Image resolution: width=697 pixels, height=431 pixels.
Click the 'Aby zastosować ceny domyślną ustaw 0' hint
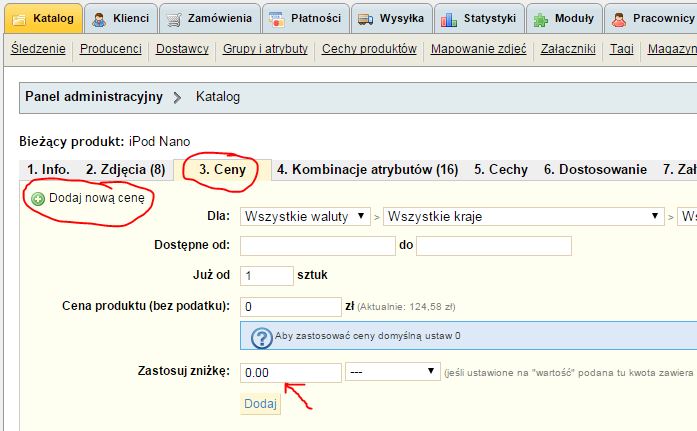tap(368, 336)
